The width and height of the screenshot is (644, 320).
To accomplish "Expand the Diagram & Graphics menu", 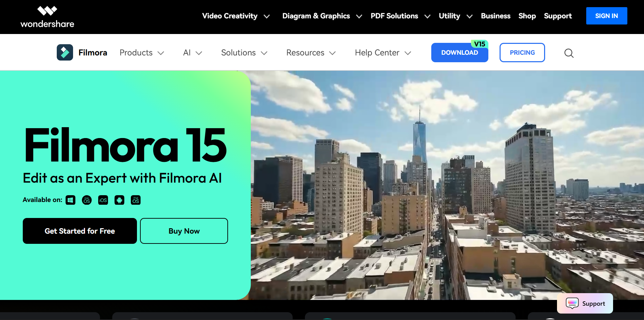I will pos(321,16).
